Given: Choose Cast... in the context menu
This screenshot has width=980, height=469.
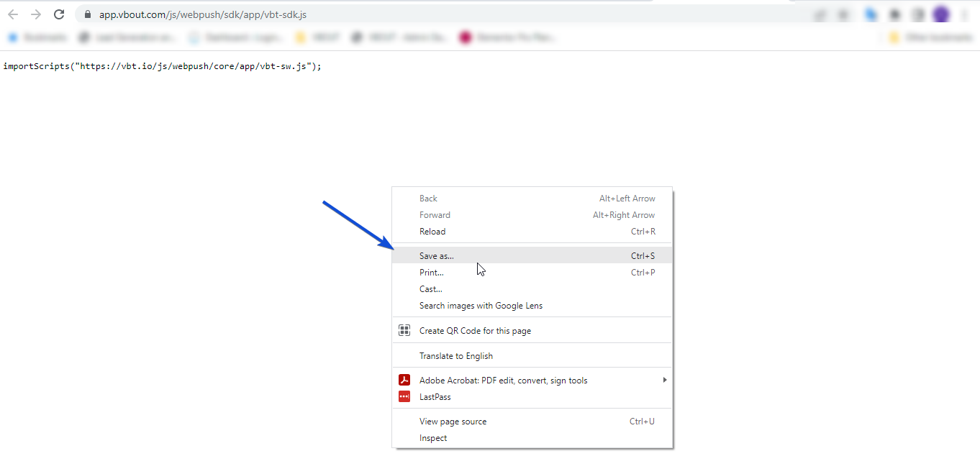Looking at the screenshot, I should 532,289.
